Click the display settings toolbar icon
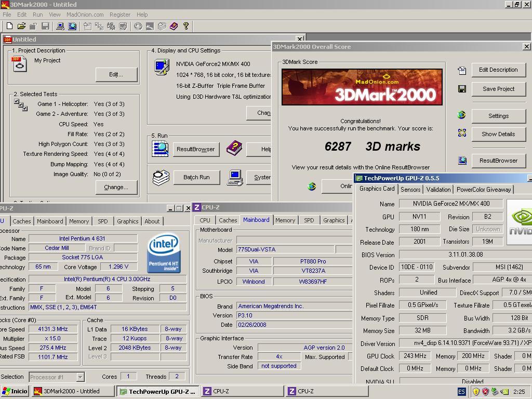 tap(123, 26)
